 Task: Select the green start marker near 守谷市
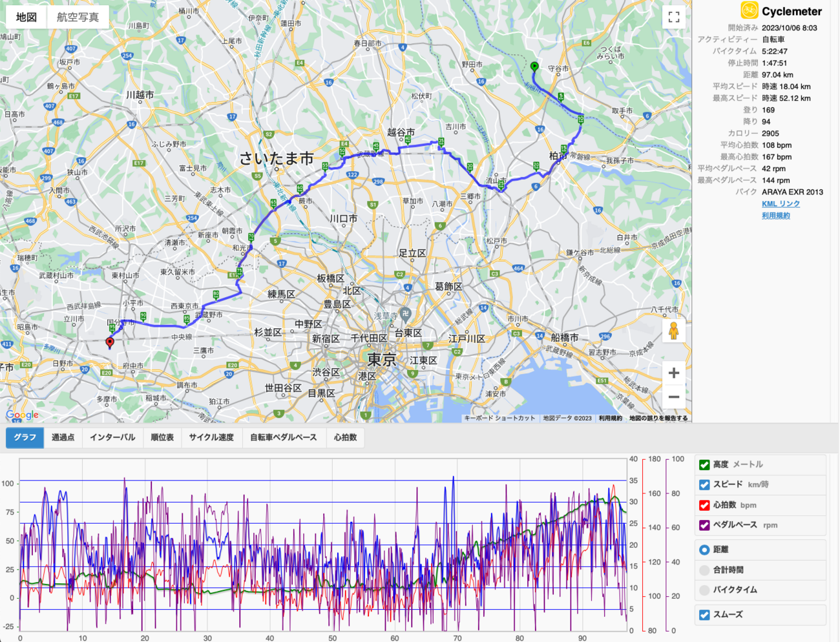click(534, 67)
